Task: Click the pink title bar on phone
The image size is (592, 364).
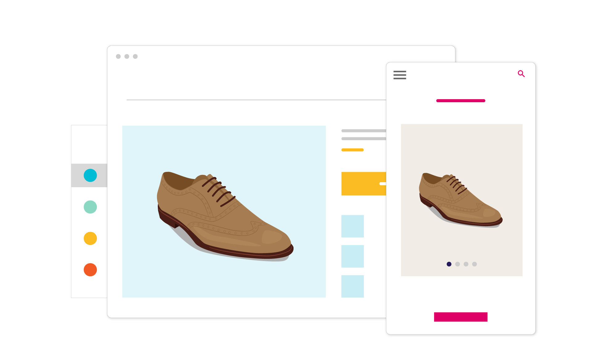Action: [x=461, y=101]
